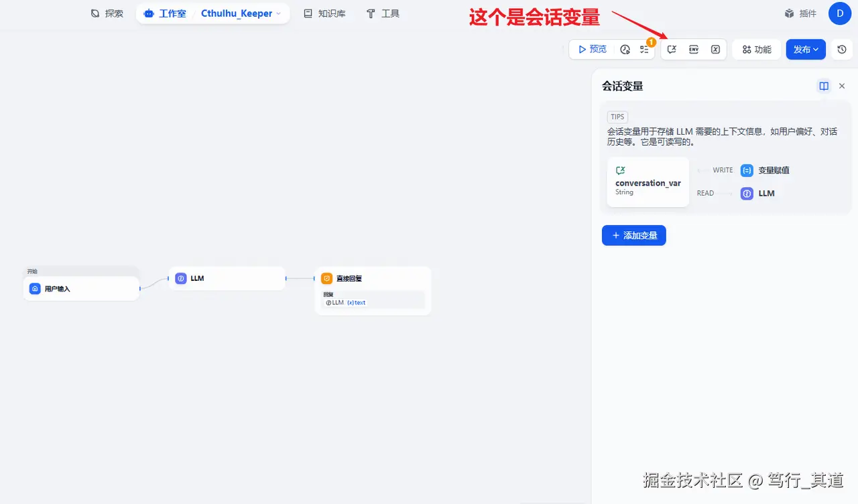The image size is (858, 504).
Task: Open run history clock icon
Action: pyautogui.click(x=625, y=50)
